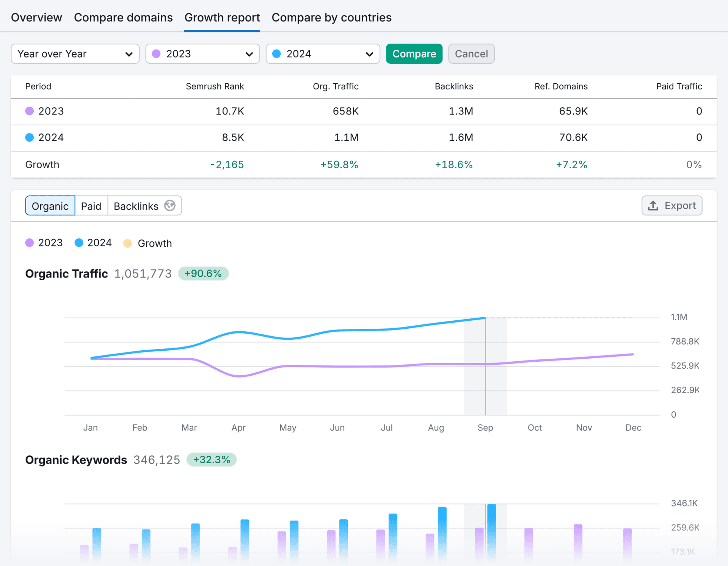Click the blue 2024 legend dot
Image resolution: width=728 pixels, height=566 pixels.
[x=79, y=242]
